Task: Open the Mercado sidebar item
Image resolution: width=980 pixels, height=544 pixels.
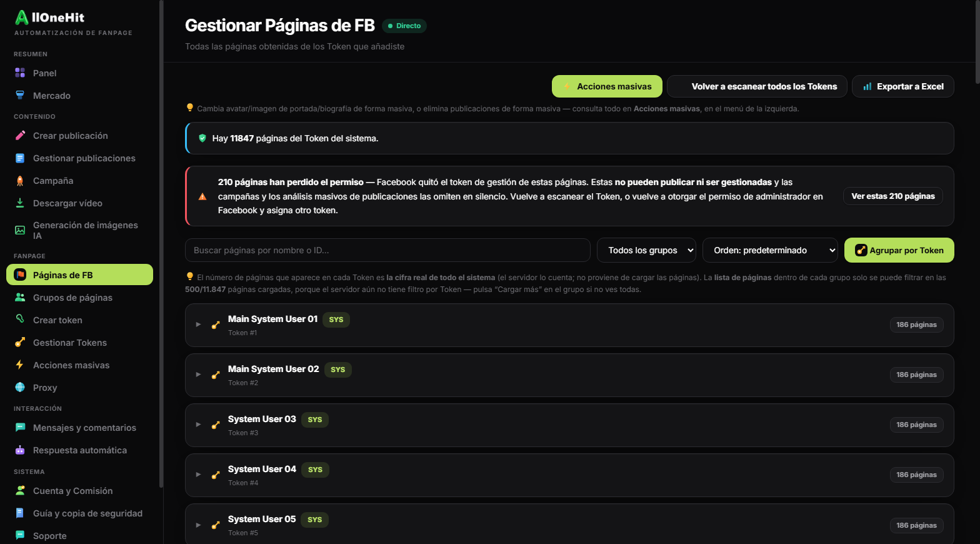Action: tap(79, 96)
